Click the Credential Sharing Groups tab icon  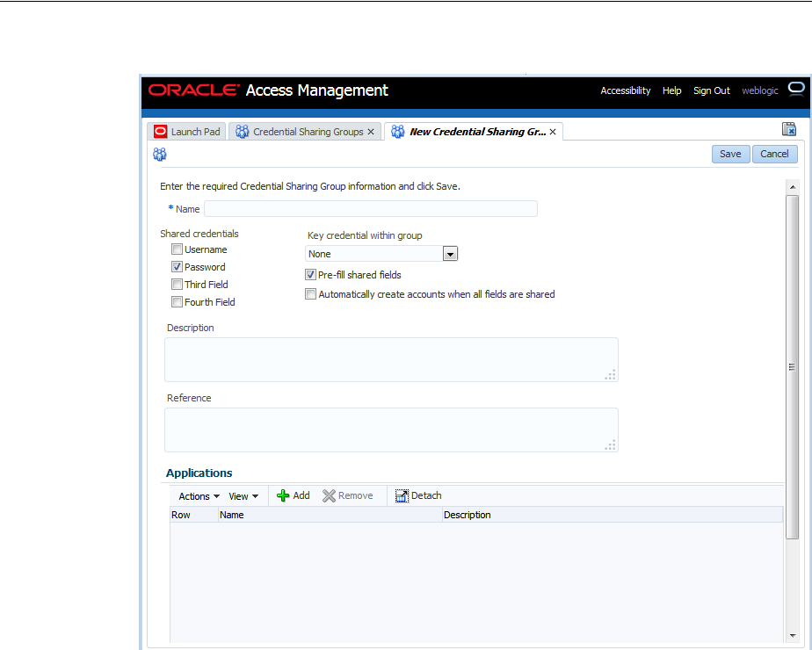(242, 132)
